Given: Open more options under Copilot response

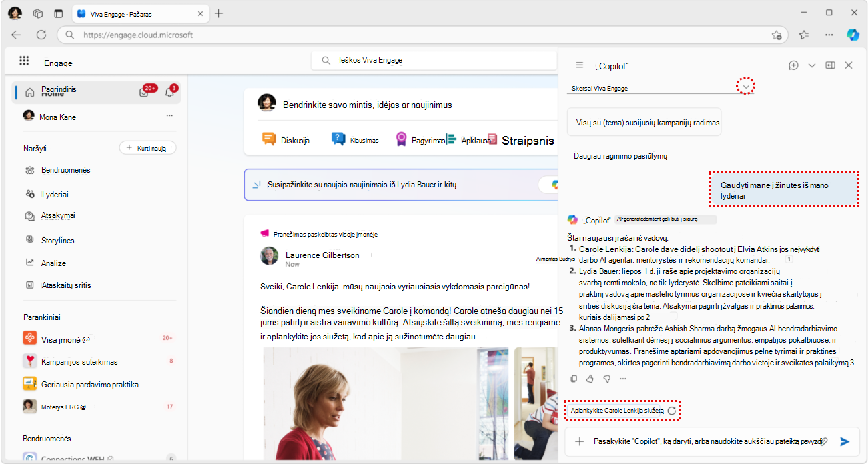Looking at the screenshot, I should pyautogui.click(x=623, y=379).
